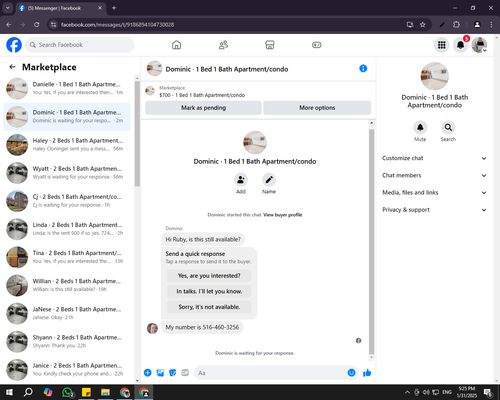Screen dimensions: 500x400
Task: Open Tina 2 Beds 1 Bath conversation
Action: (67, 257)
